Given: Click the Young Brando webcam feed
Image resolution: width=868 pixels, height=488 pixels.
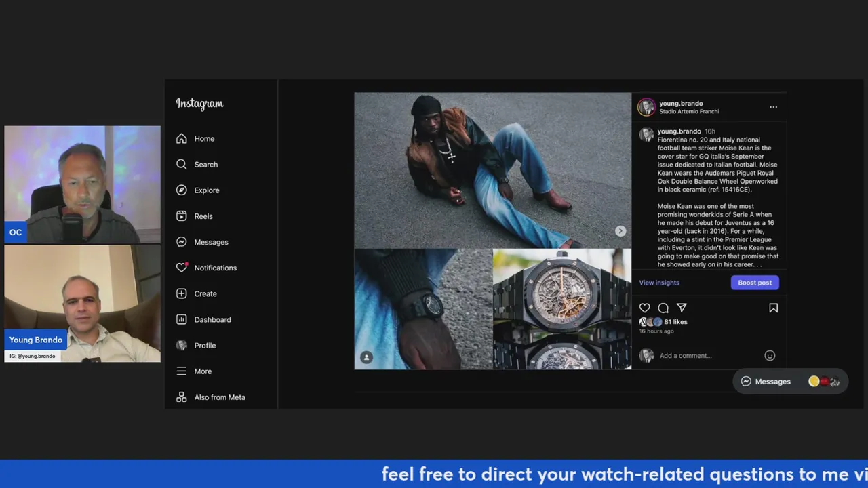Looking at the screenshot, I should point(82,304).
